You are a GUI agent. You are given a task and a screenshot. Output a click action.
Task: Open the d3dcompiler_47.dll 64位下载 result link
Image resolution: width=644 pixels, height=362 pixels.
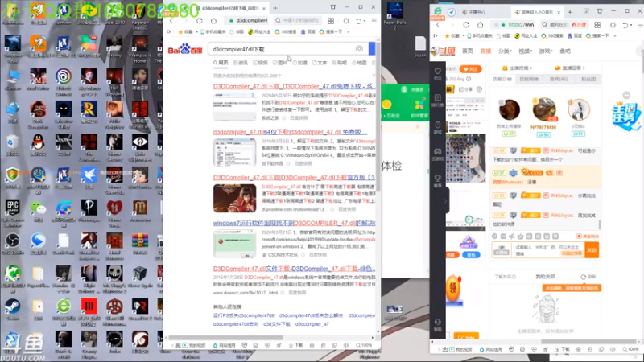290,132
